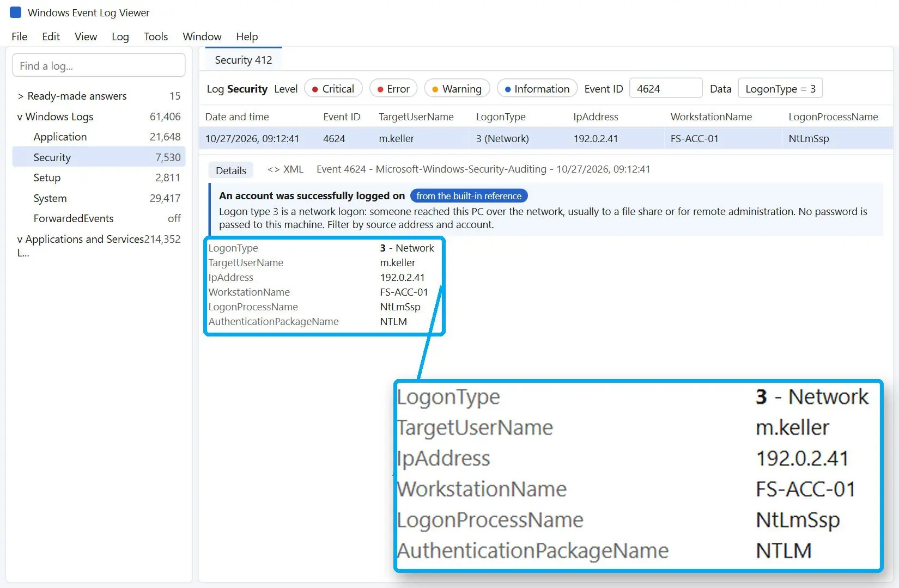Screen dimensions: 899x588
Task: Open the Edit menu
Action: [51, 36]
